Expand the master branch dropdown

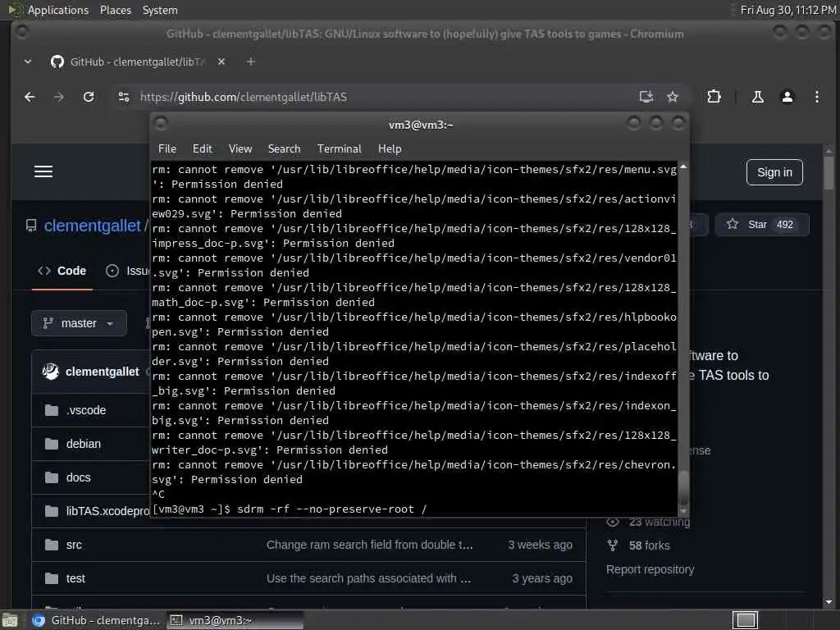tap(80, 323)
